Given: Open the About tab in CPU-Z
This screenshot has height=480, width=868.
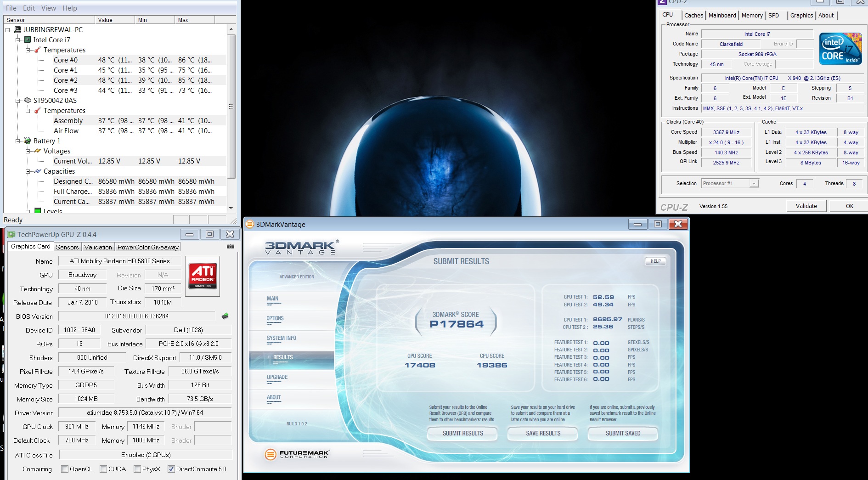Looking at the screenshot, I should tap(826, 15).
